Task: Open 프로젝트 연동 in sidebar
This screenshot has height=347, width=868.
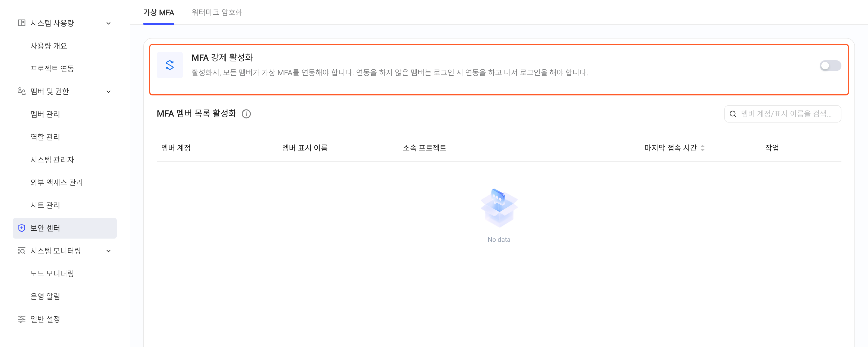Action: 52,68
